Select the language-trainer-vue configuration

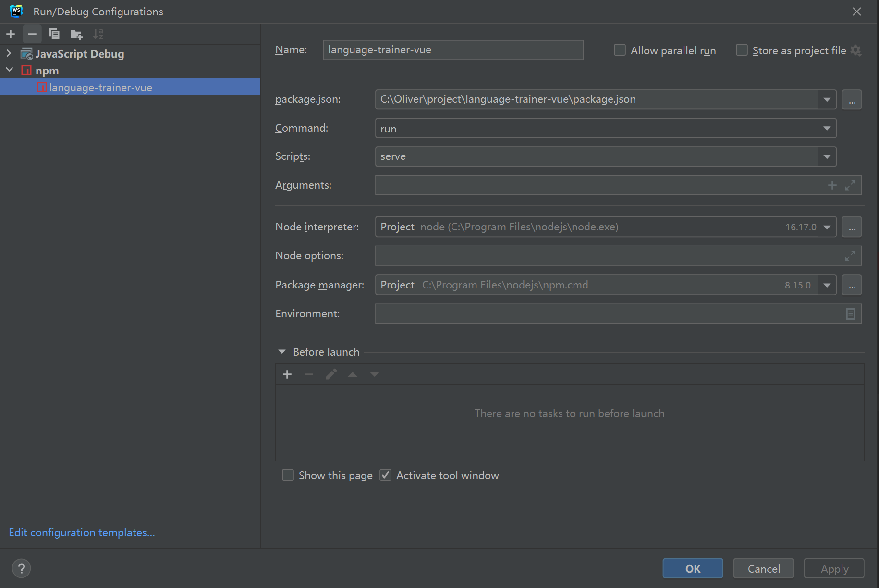[130, 87]
